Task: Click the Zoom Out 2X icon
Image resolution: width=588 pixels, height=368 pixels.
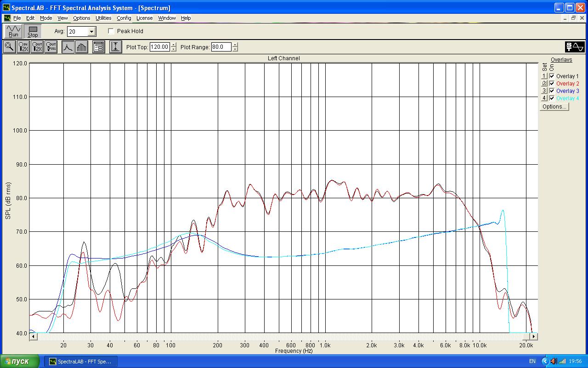Action: pyautogui.click(x=37, y=47)
